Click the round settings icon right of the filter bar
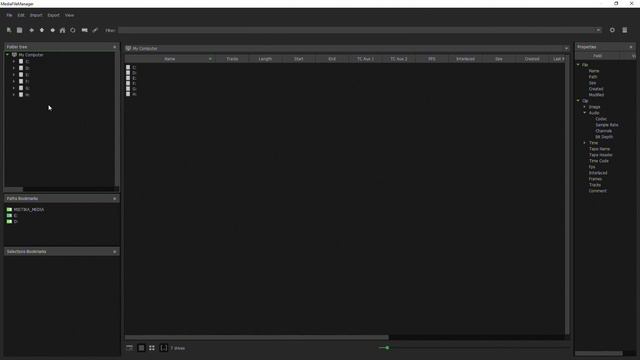640x360 pixels. click(x=612, y=30)
